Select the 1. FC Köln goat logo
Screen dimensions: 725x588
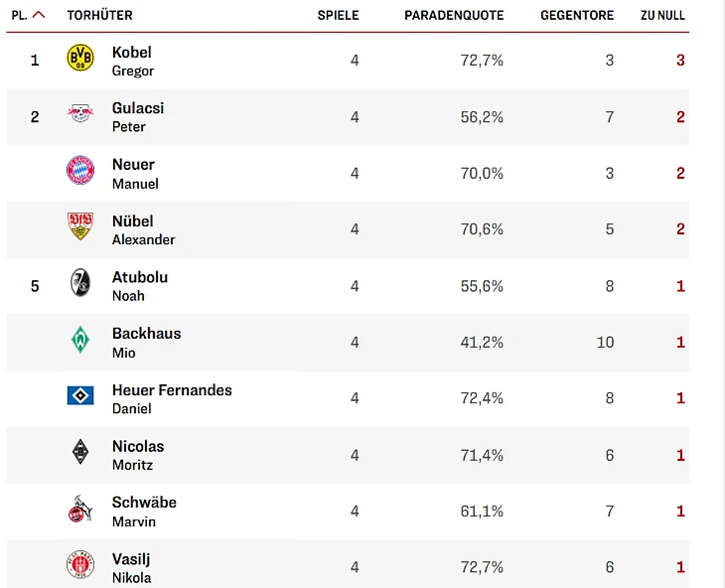80,509
